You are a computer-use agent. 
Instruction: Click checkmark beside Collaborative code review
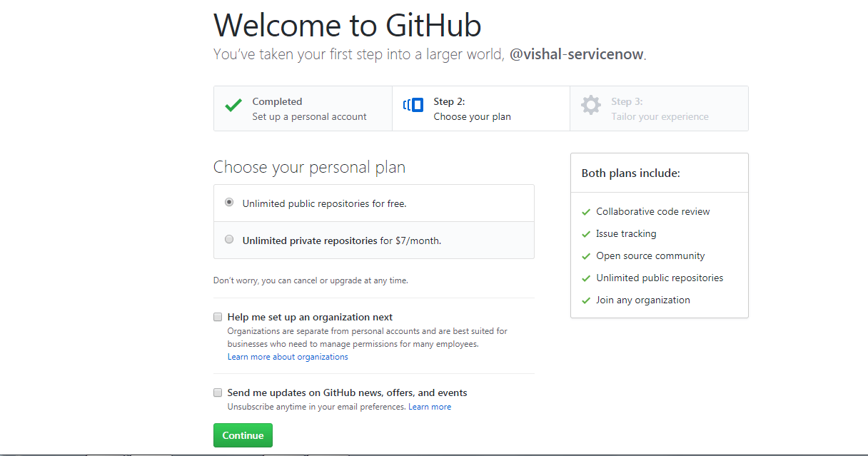coord(586,212)
